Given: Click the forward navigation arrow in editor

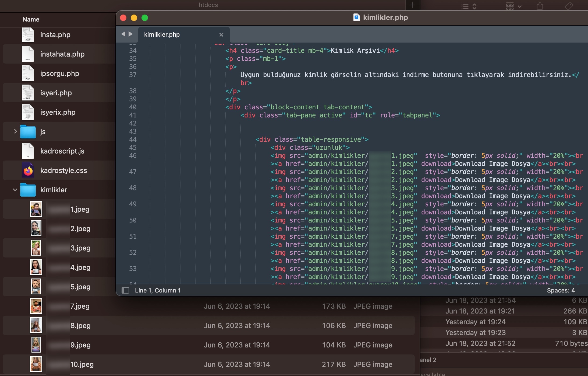Looking at the screenshot, I should pyautogui.click(x=131, y=34).
